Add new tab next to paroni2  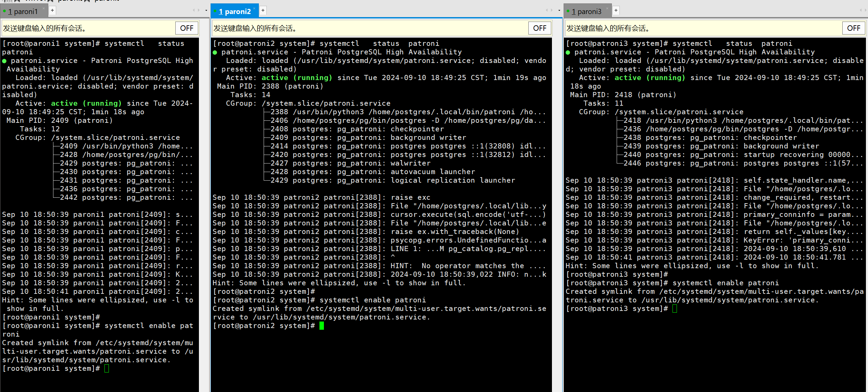[263, 11]
